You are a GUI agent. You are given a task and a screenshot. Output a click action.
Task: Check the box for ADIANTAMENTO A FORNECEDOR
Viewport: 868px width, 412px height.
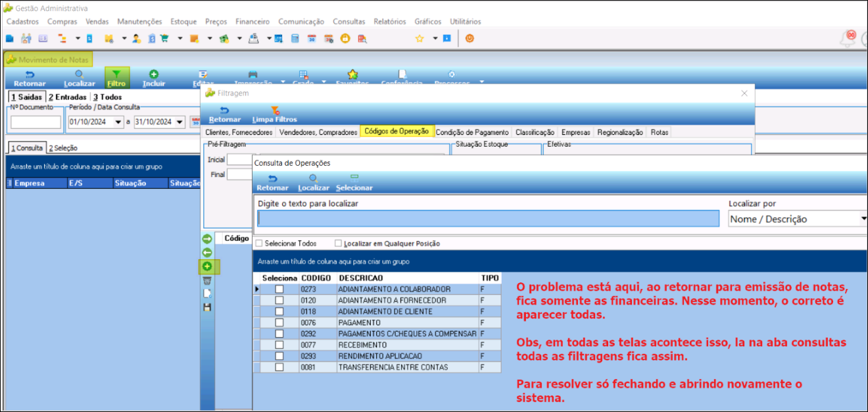(x=279, y=301)
